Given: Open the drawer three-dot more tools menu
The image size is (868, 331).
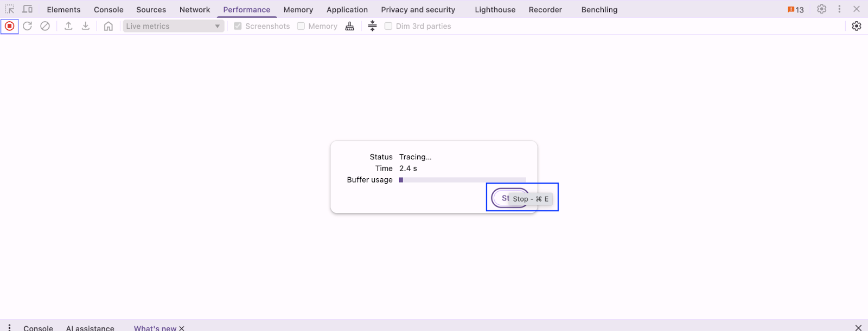Looking at the screenshot, I should coord(9,327).
